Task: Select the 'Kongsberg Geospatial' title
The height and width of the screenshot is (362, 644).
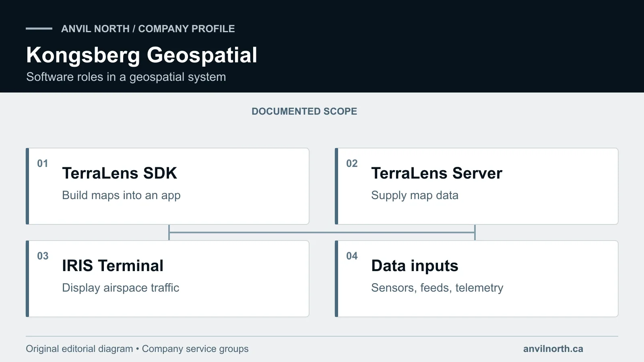Action: point(142,55)
